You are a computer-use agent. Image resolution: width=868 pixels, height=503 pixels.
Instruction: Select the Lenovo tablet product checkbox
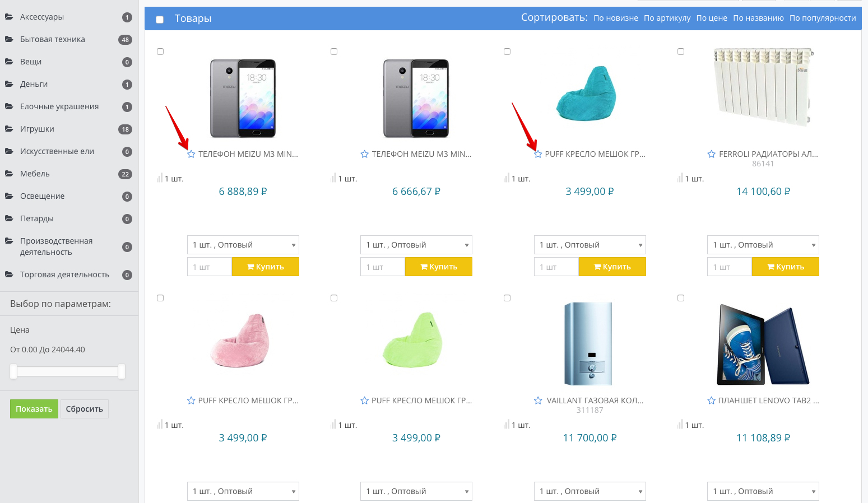[681, 298]
